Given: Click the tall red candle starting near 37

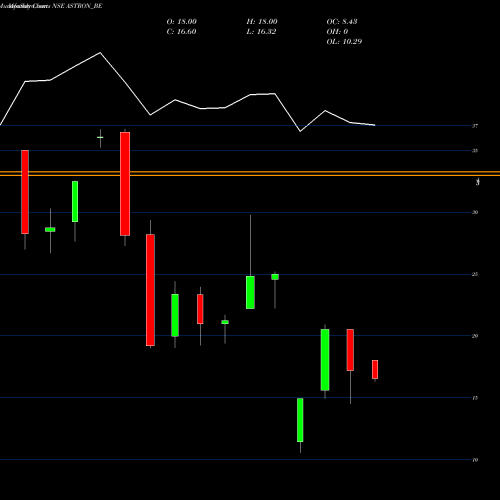Looking at the screenshot, I should (125, 184).
